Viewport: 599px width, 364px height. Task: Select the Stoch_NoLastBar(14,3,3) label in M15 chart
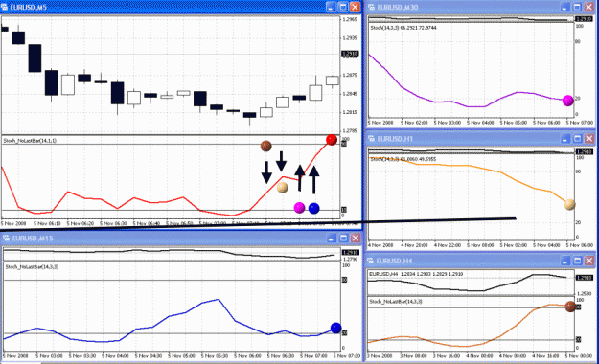[32, 267]
